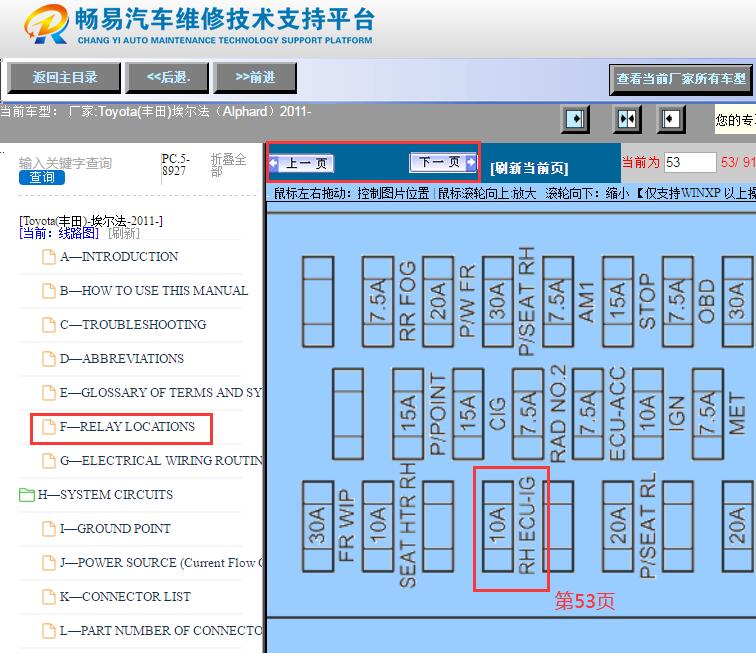Open J—POWER SOURCE section
The image size is (756, 653).
[161, 562]
